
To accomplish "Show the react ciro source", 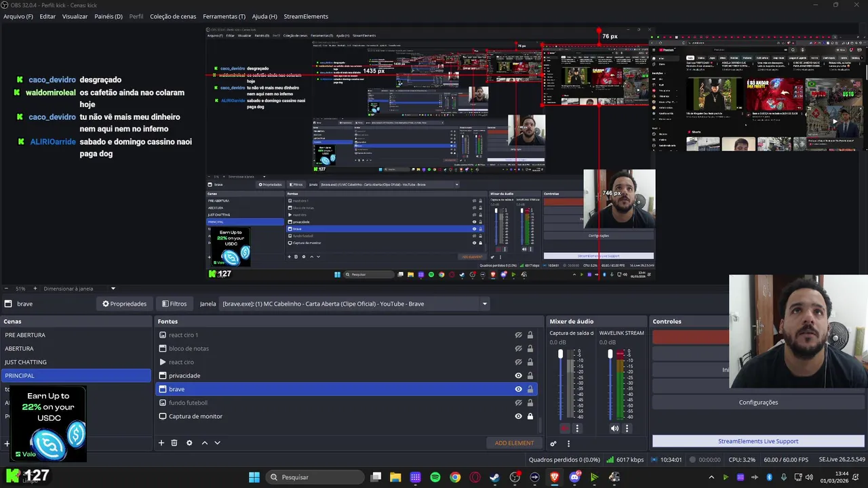I will 518,362.
